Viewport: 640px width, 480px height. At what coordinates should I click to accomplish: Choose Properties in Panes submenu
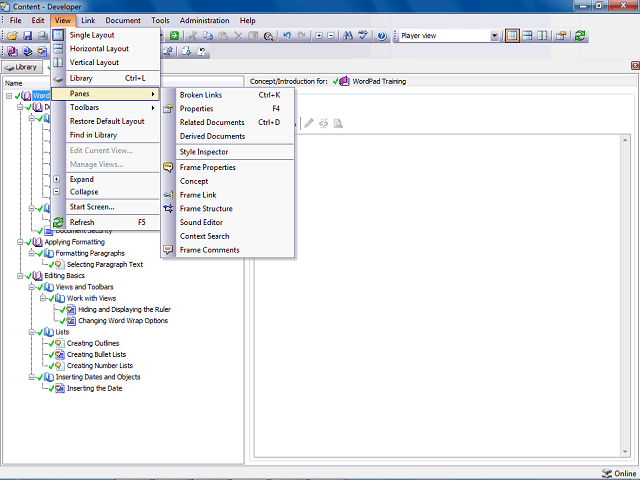[229, 109]
